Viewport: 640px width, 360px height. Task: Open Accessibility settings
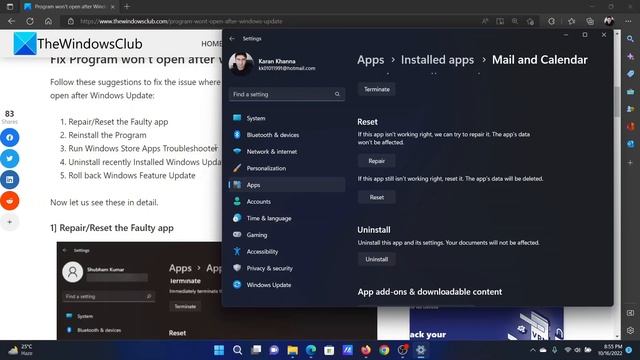point(287,251)
